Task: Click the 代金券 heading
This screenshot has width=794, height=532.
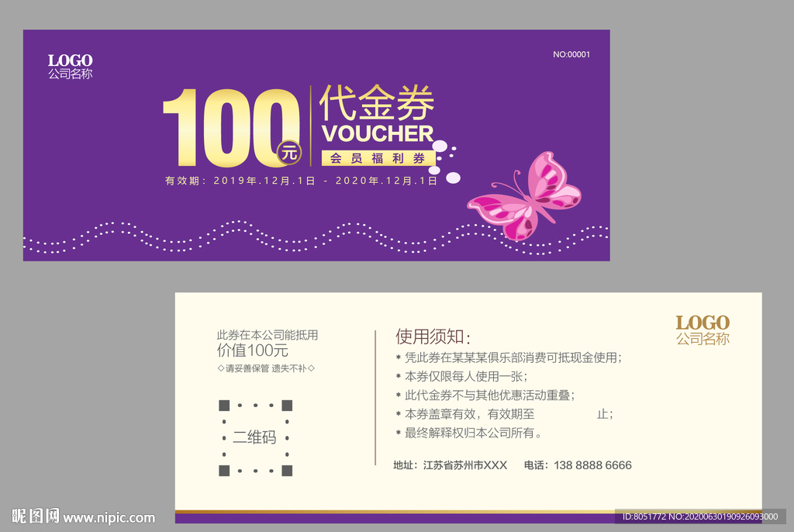Action: tap(377, 103)
